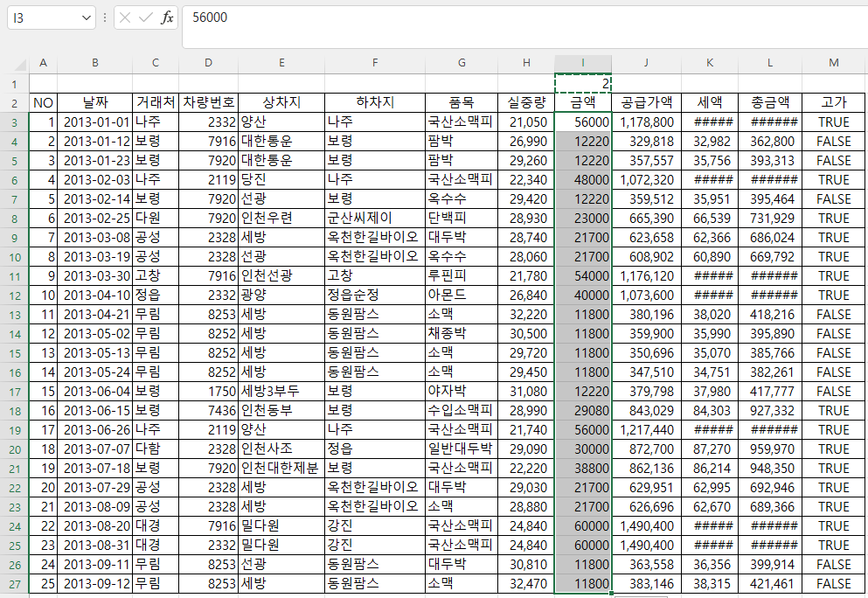
Task: Select column F header
Action: [x=375, y=63]
